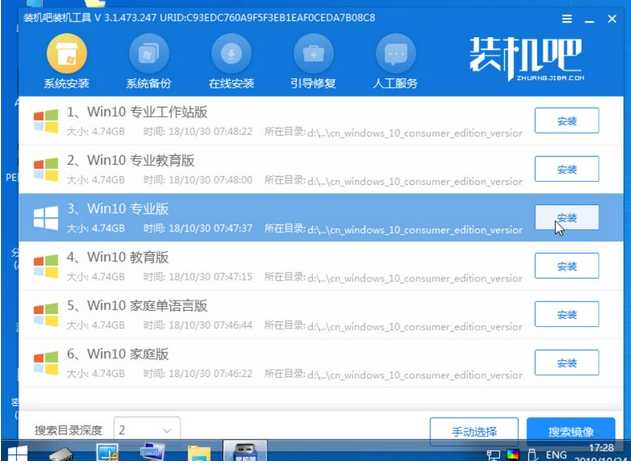Click 安装 for Win10 专业工作站版
The image size is (631, 464).
tap(567, 121)
